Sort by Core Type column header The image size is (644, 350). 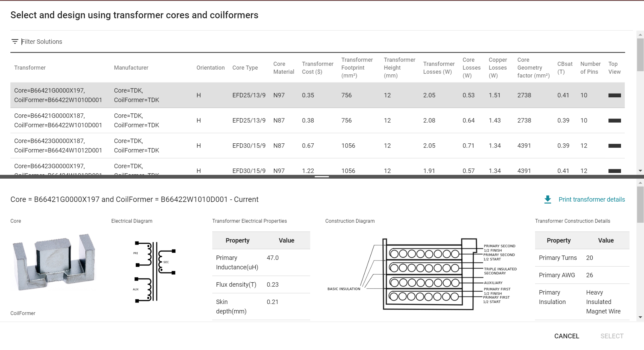pyautogui.click(x=245, y=68)
